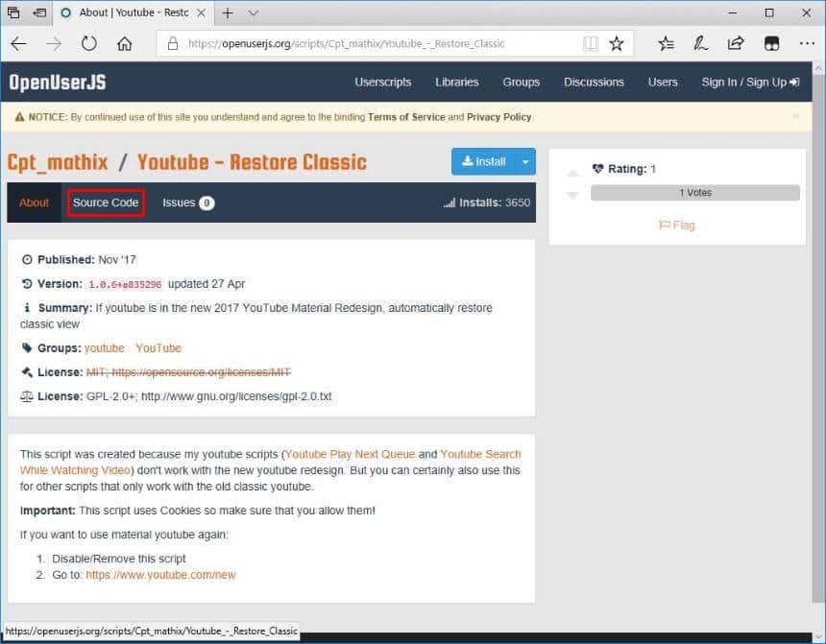Flag this script
Screen dimensions: 826x644
coord(677,226)
